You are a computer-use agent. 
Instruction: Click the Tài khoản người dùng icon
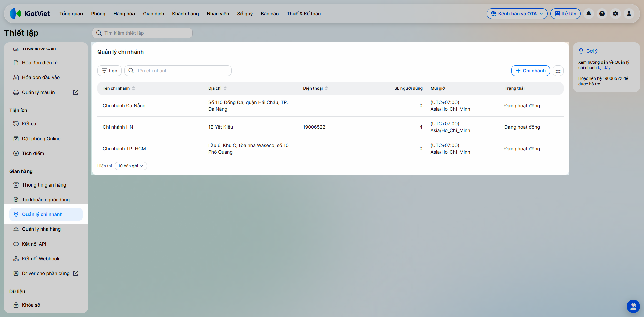tap(16, 200)
